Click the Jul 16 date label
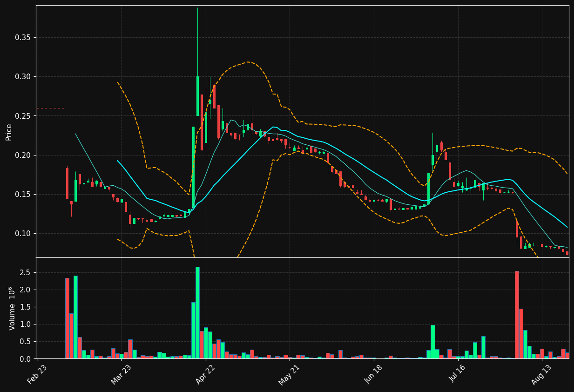Viewport: 574px width, 392px height. tap(457, 374)
